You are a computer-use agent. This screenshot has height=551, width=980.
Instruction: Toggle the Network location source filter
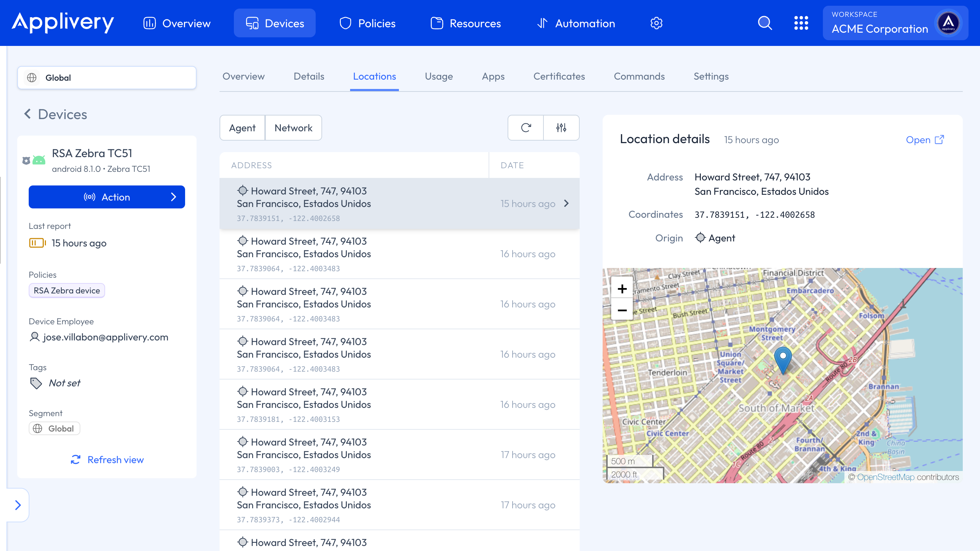[293, 128]
